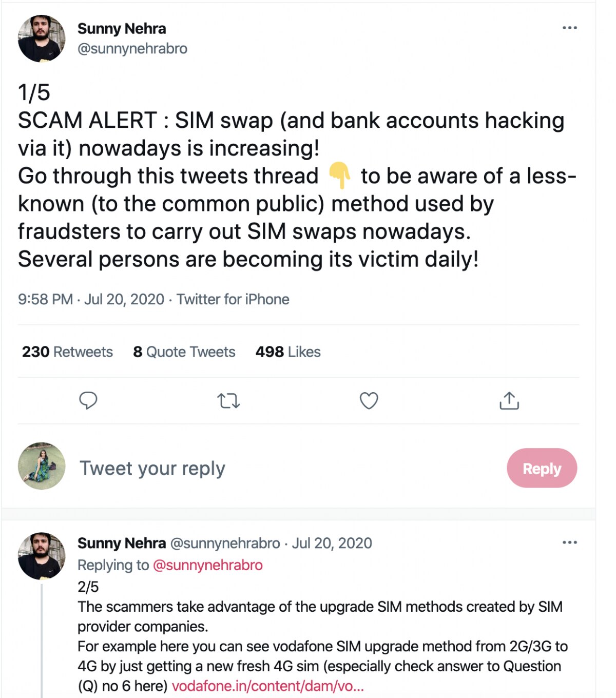Click the reply speech bubble icon
Image resolution: width=616 pixels, height=698 pixels.
(x=88, y=400)
